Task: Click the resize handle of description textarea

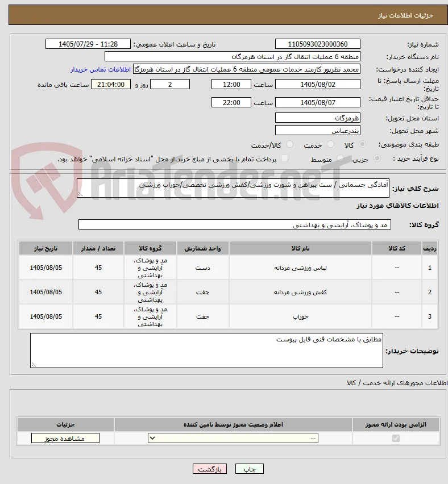Action: point(80,194)
